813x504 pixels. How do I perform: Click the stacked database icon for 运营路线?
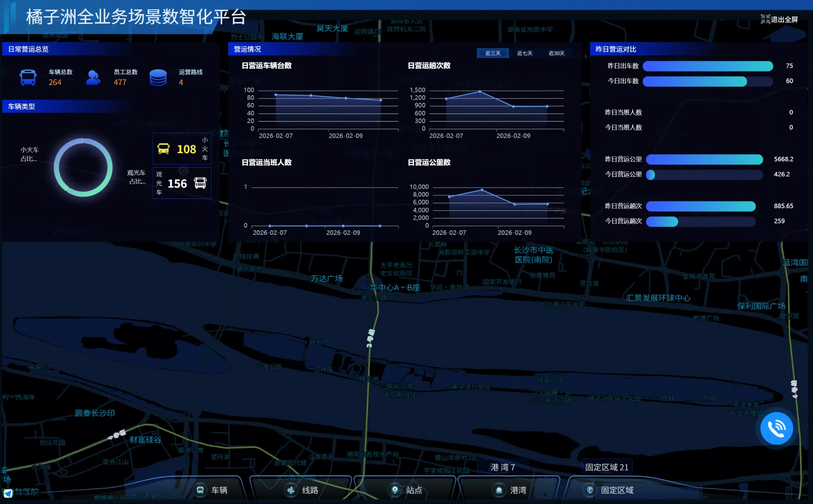[x=158, y=77]
